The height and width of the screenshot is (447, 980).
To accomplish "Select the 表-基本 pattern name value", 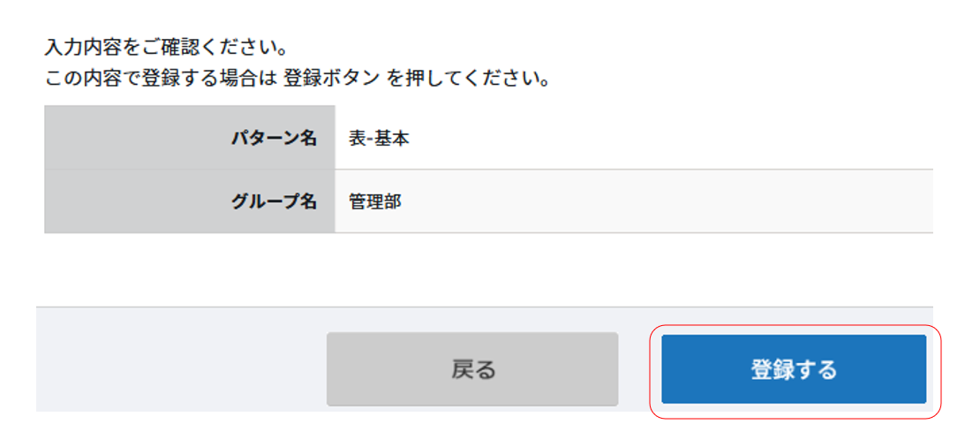I will tap(379, 139).
